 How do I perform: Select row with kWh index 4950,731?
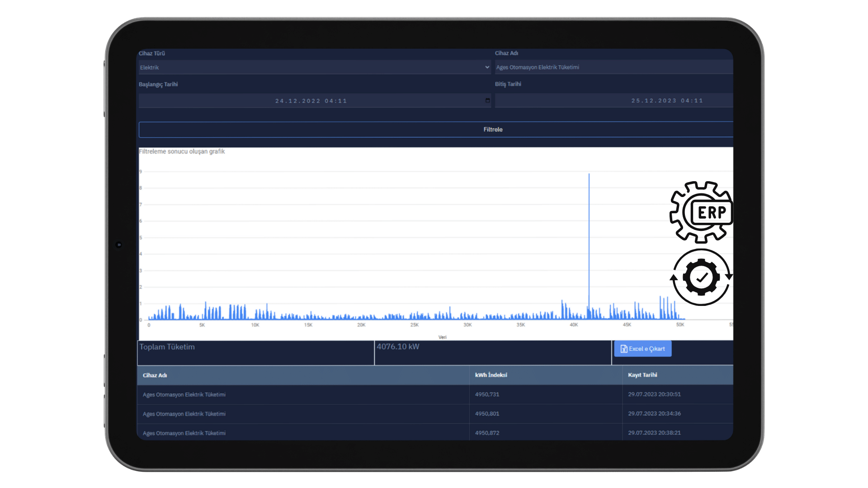tap(487, 394)
